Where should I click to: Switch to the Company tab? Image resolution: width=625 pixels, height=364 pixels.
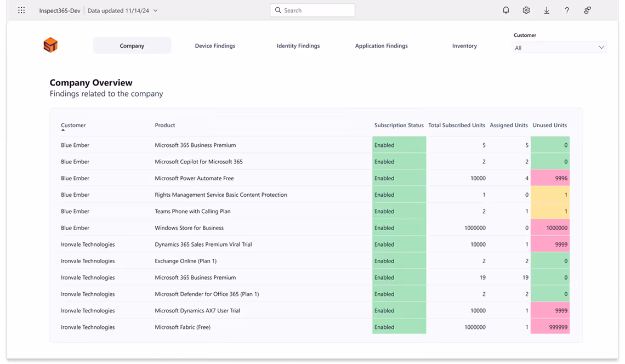132,46
